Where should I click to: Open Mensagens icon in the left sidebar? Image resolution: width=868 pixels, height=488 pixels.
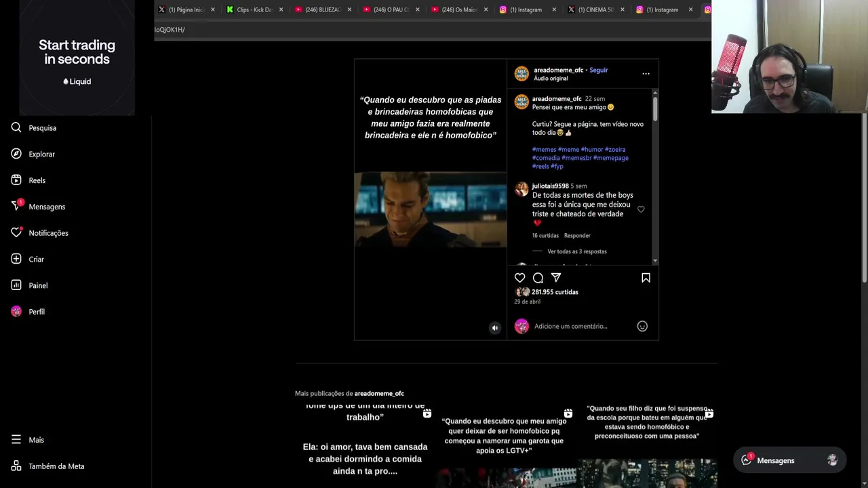16,206
